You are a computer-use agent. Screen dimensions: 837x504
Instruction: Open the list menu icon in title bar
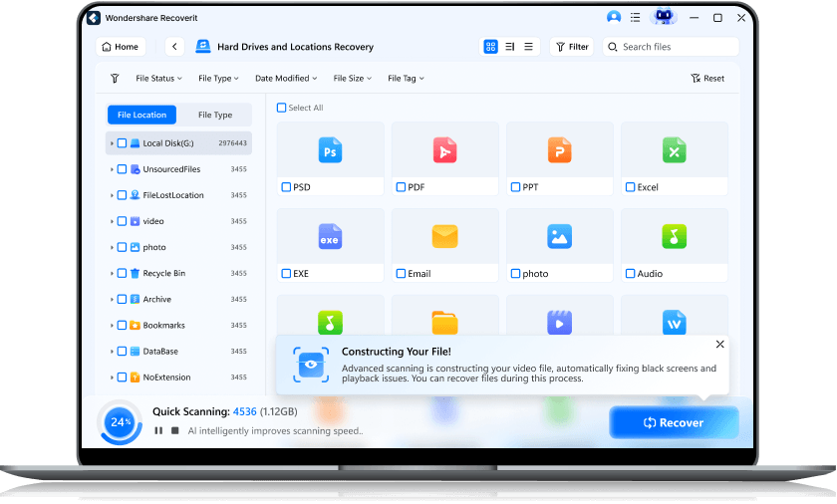[x=635, y=18]
